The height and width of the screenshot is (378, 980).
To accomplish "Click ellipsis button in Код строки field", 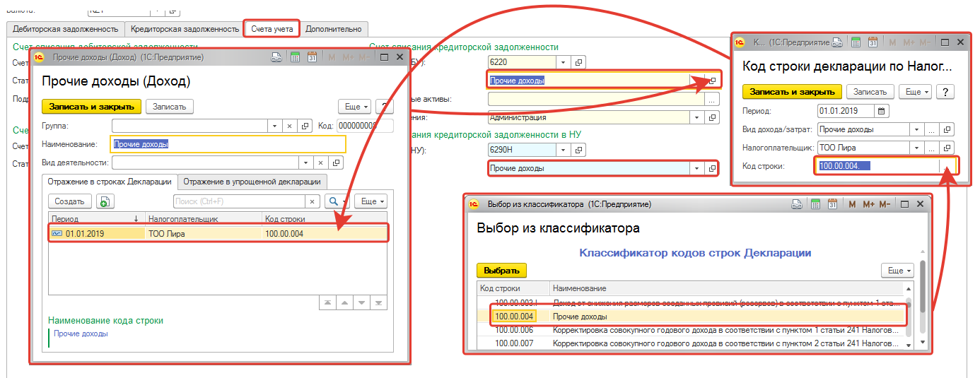I will (x=948, y=167).
